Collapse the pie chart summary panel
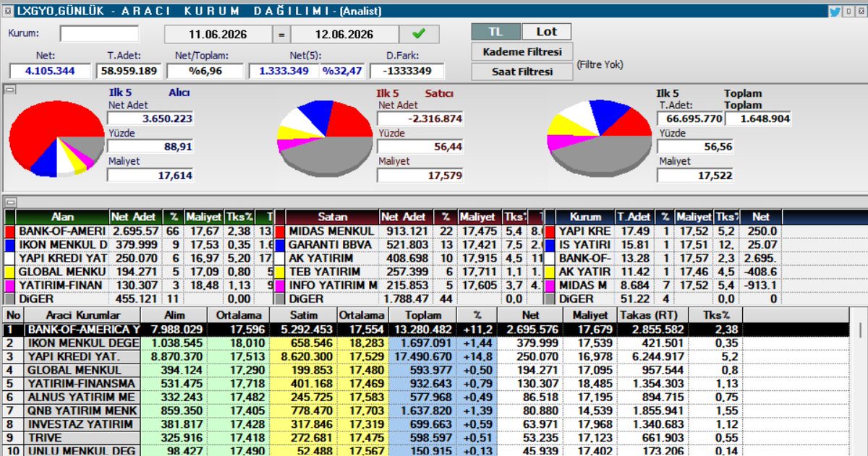 [10, 90]
